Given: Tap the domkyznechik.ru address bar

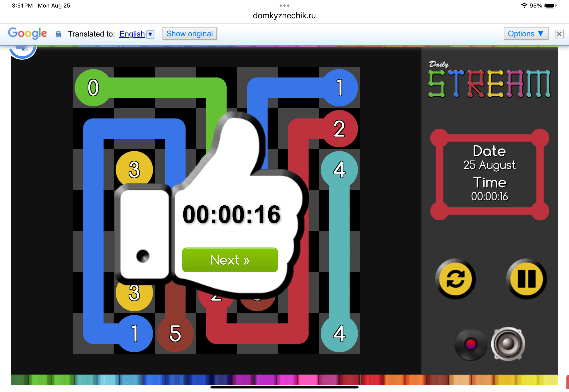Looking at the screenshot, I should 284,16.
